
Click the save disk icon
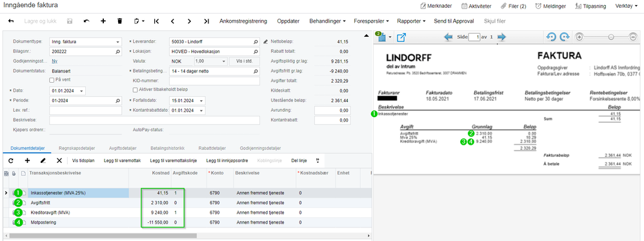(x=70, y=21)
